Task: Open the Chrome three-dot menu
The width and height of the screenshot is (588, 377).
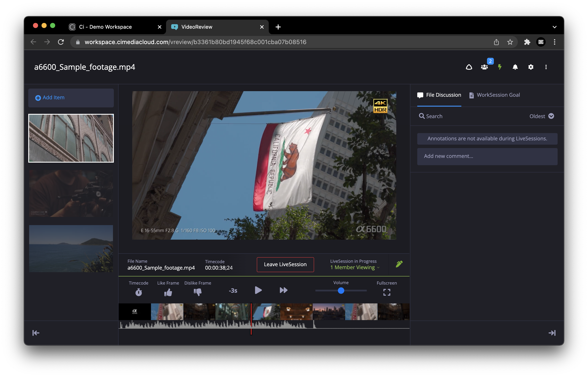Action: tap(554, 42)
